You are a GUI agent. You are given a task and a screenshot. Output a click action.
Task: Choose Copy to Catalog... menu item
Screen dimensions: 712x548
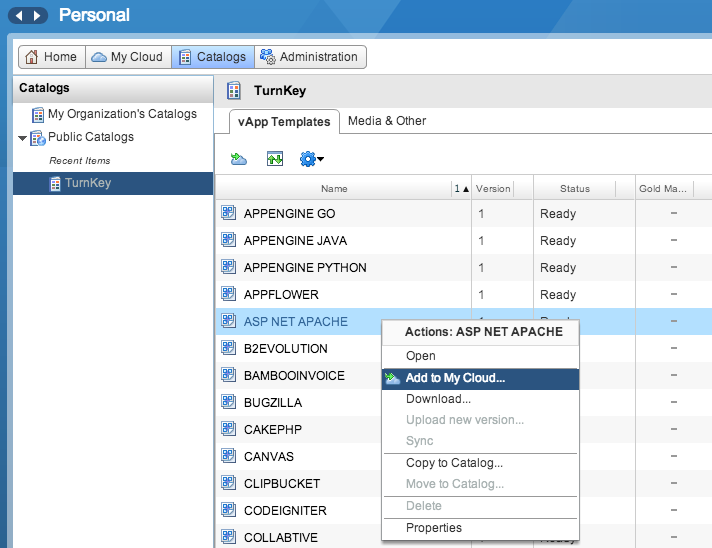[480, 463]
